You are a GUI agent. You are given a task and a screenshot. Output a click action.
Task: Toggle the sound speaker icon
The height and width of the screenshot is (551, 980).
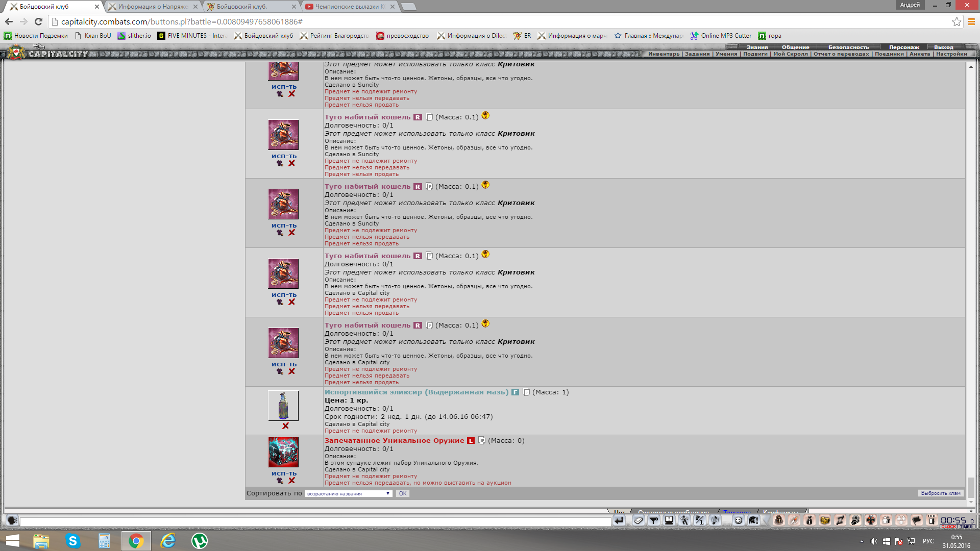point(715,520)
